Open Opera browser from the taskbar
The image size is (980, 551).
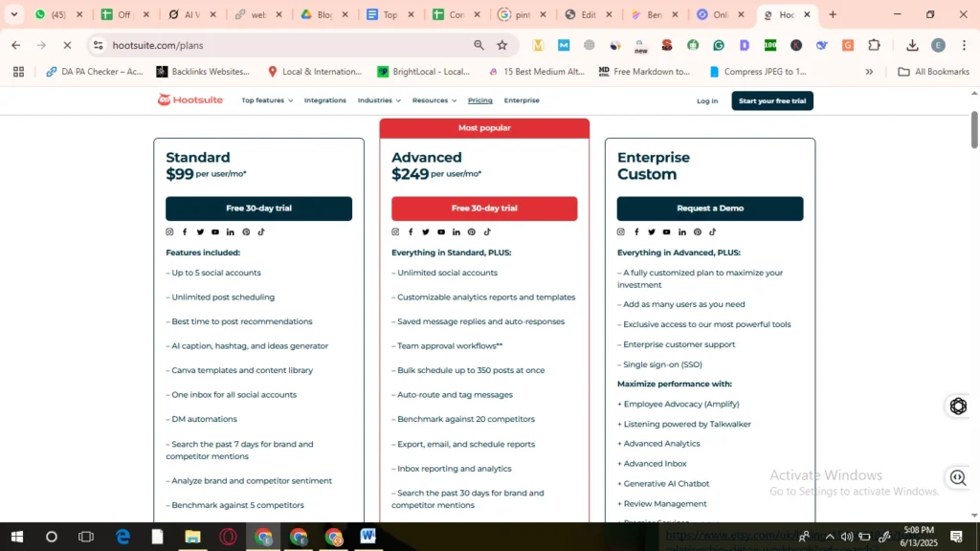tap(228, 537)
